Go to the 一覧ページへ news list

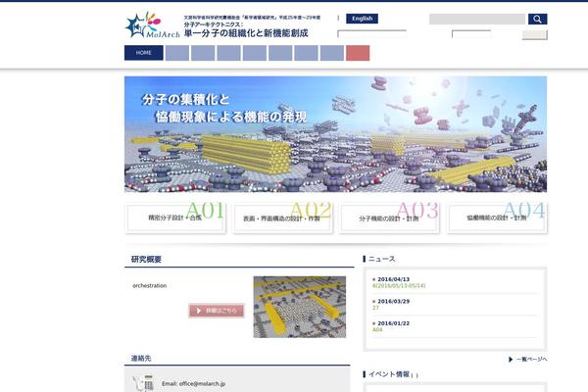coord(531,360)
